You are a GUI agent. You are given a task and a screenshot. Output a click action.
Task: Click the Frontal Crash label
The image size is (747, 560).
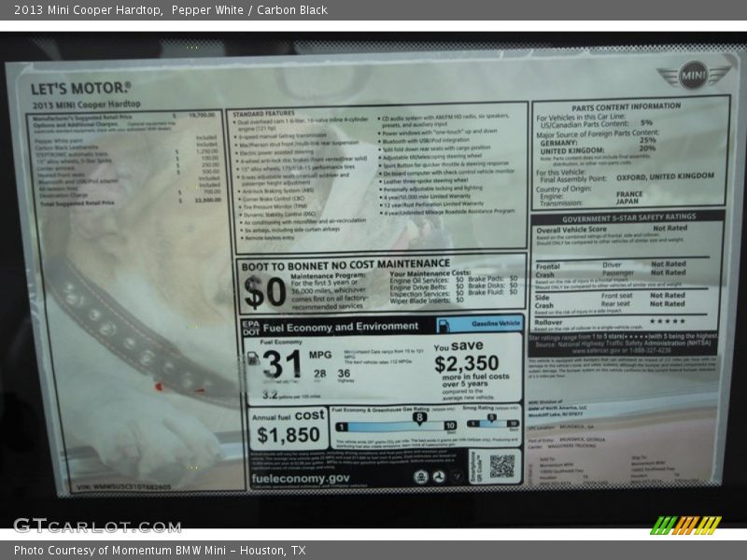click(x=547, y=271)
